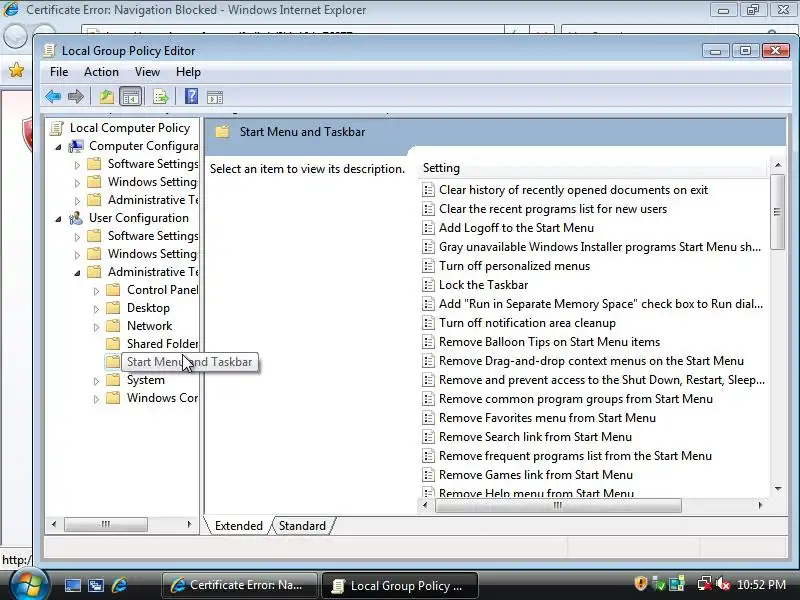Click folder icon next to System
The height and width of the screenshot is (600, 800).
click(113, 380)
